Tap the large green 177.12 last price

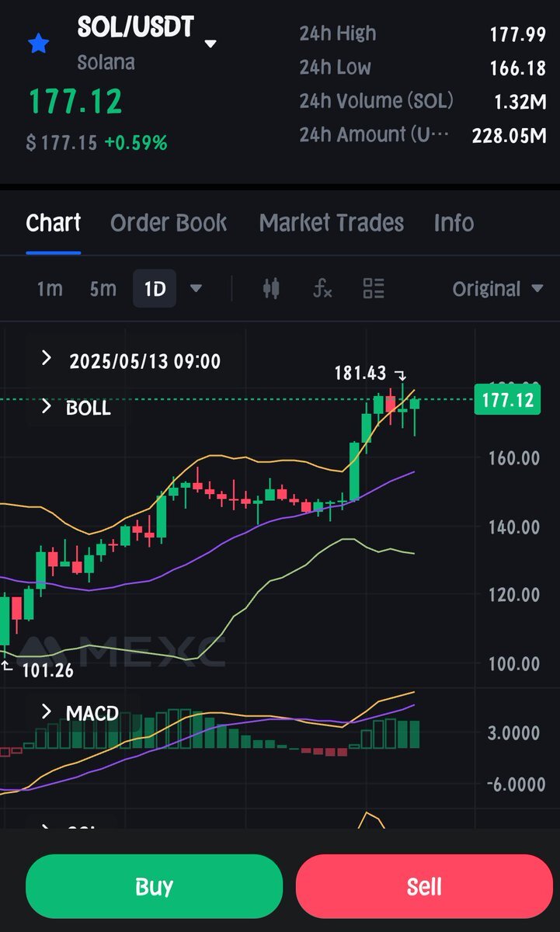coord(75,102)
